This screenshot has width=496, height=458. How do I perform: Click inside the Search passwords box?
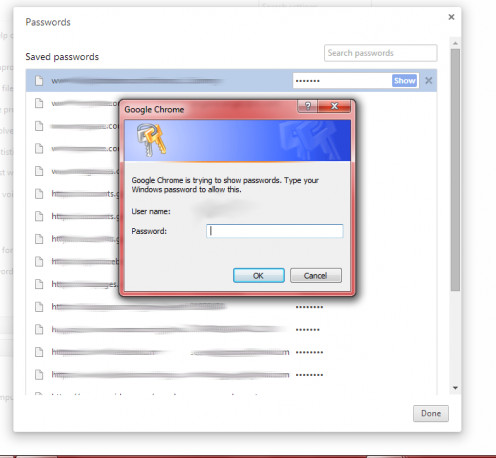pos(380,53)
